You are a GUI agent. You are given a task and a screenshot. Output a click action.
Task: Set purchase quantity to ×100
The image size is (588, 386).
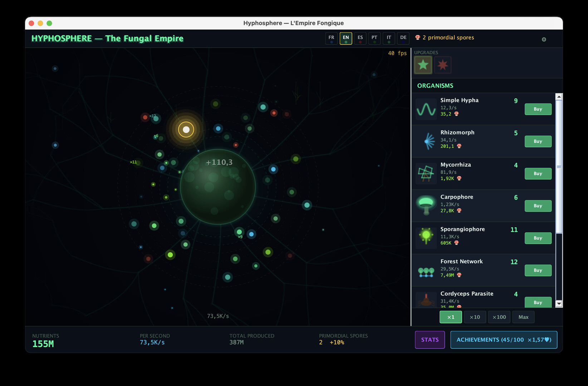click(x=499, y=317)
